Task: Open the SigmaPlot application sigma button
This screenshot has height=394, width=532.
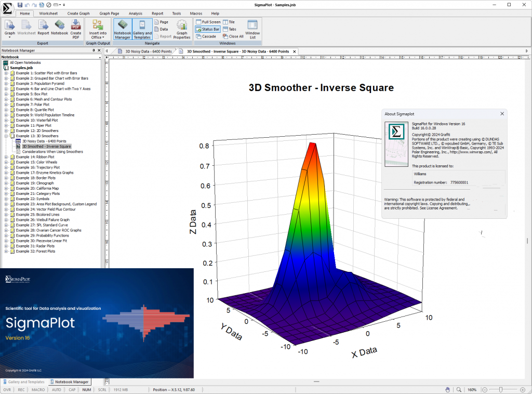Action: tap(7, 8)
